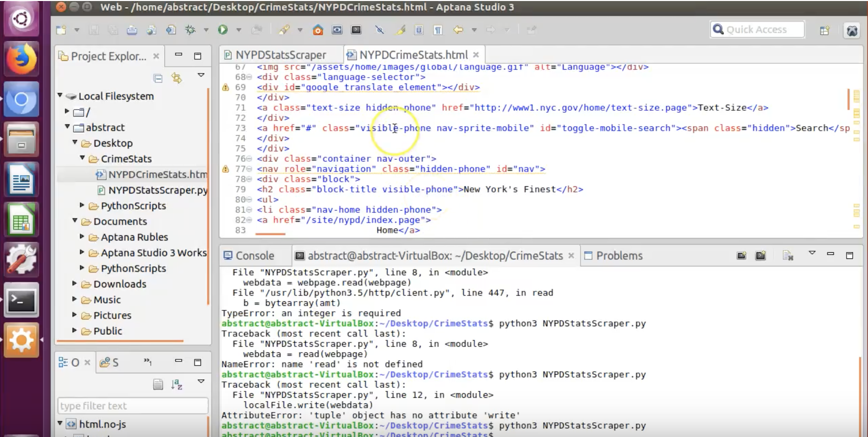Click the warning marker on line 77
The image size is (868, 437).
226,169
